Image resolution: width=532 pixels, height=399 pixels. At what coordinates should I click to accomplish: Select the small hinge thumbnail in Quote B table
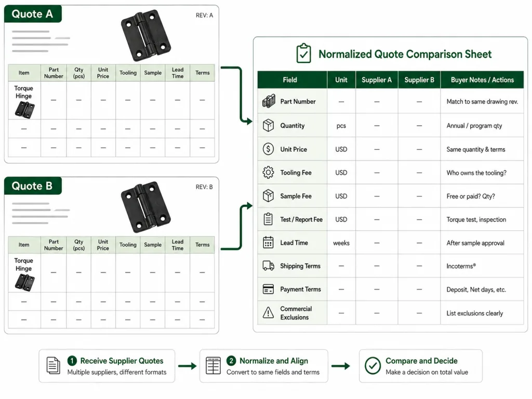tap(24, 283)
